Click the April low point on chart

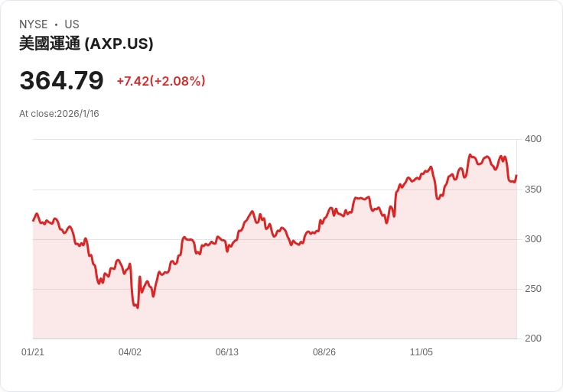click(x=138, y=307)
